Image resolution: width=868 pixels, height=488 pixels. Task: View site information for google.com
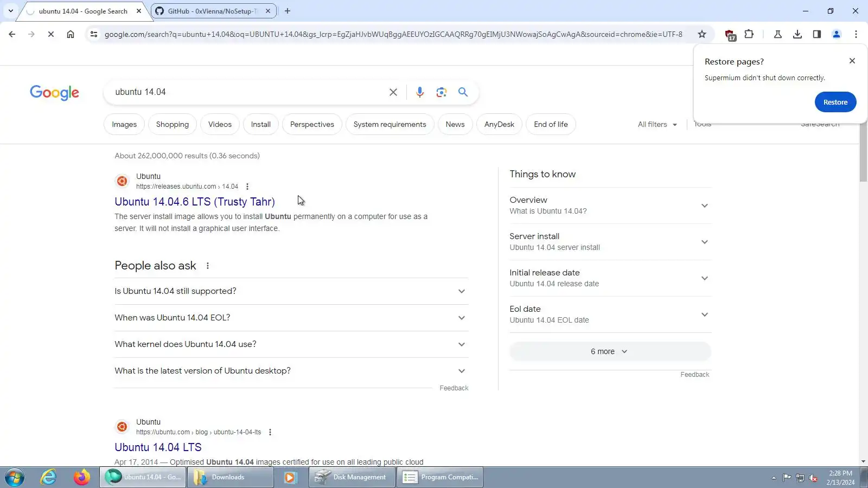(94, 34)
